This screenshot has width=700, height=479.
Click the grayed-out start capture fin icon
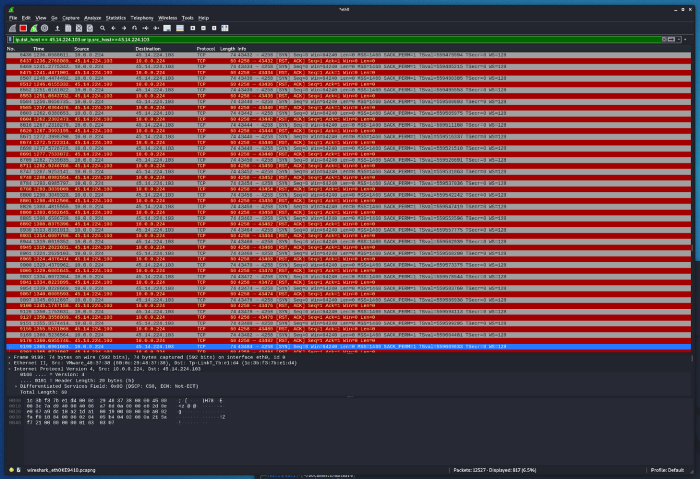point(12,28)
